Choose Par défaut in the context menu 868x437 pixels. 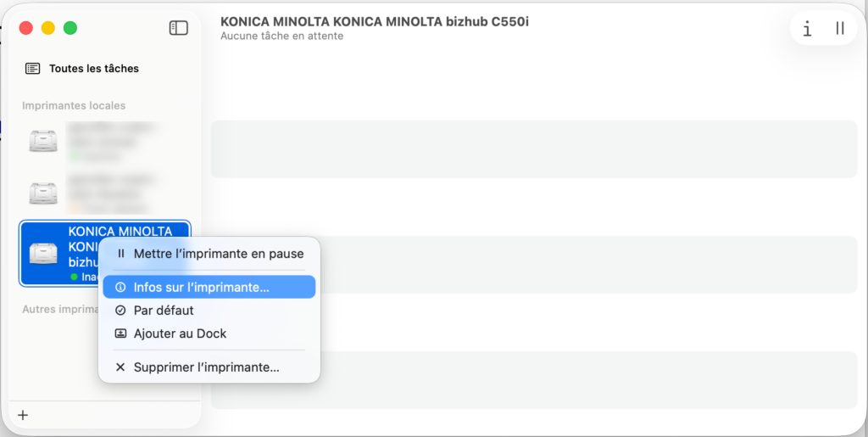164,311
